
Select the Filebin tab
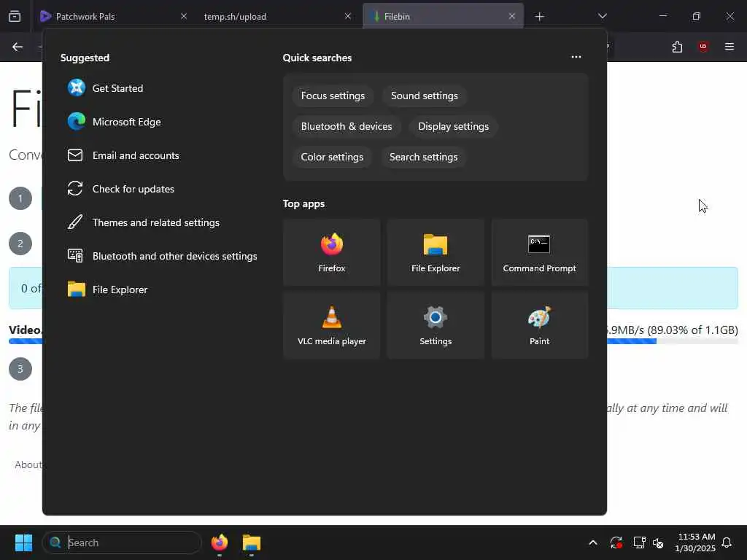[443, 16]
